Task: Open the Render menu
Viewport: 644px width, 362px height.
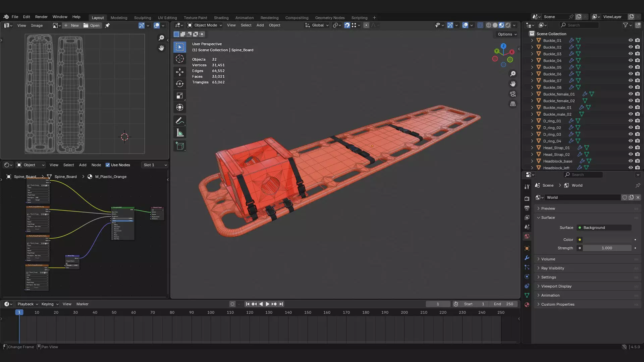Action: point(41,17)
